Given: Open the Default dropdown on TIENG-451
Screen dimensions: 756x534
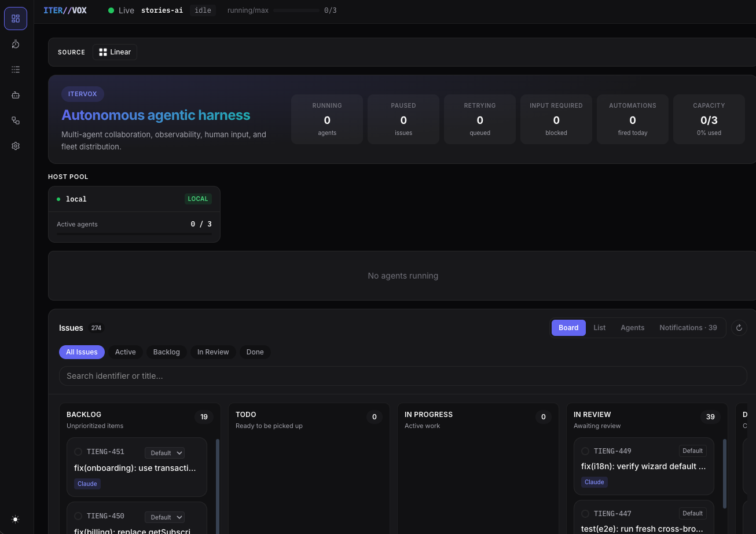Looking at the screenshot, I should click(x=164, y=453).
